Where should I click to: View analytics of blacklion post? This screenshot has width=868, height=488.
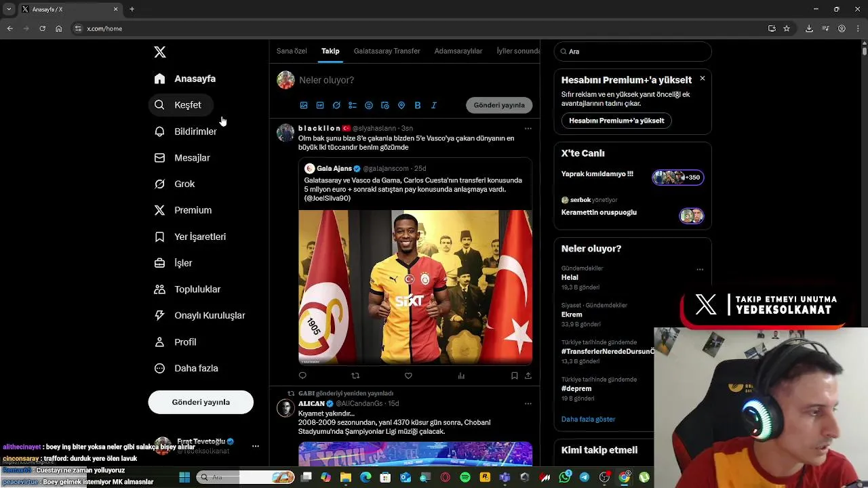tap(461, 375)
